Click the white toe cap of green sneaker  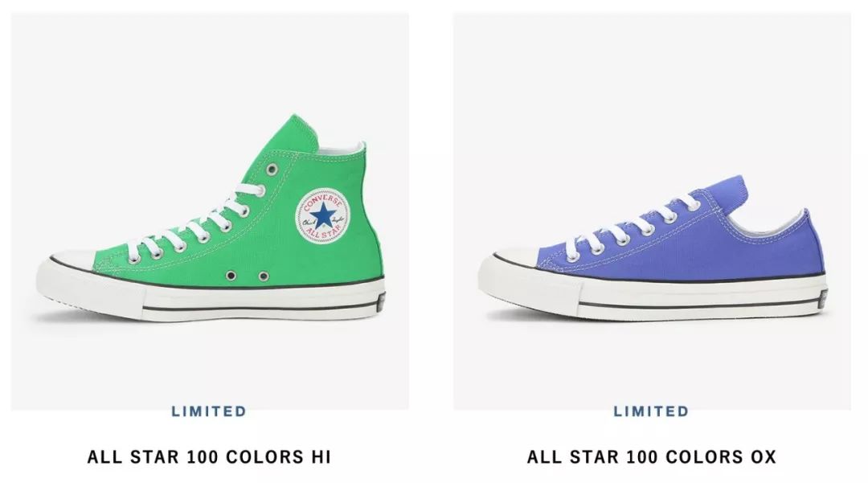67,280
